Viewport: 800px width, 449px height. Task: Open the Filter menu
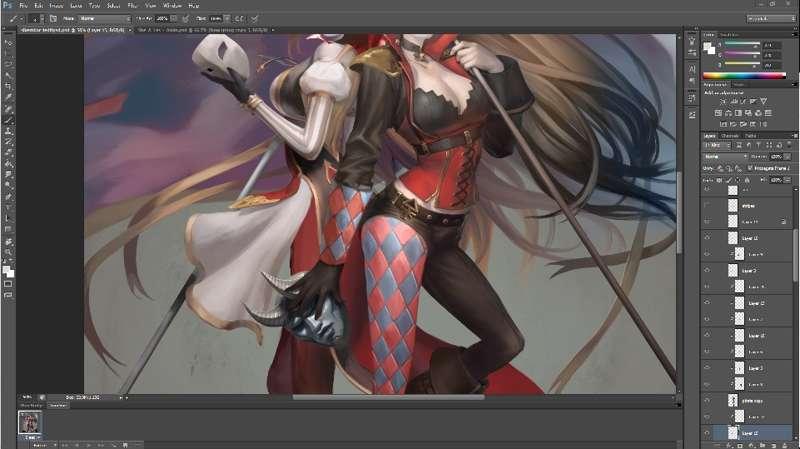point(132,6)
